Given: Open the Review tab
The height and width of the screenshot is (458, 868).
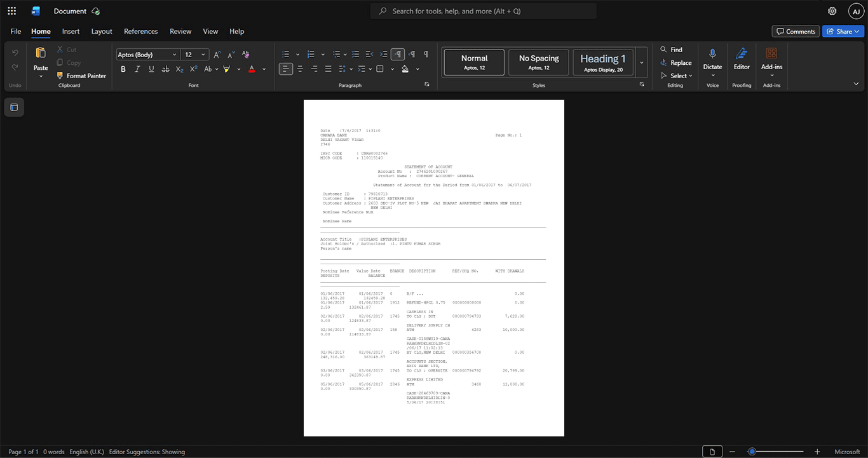Looking at the screenshot, I should pyautogui.click(x=180, y=31).
